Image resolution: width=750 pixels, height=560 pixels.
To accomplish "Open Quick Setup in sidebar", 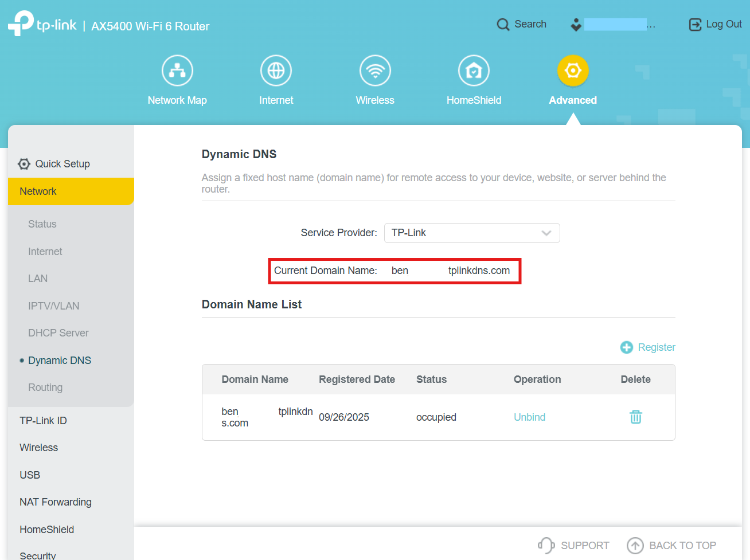I will coord(62,164).
